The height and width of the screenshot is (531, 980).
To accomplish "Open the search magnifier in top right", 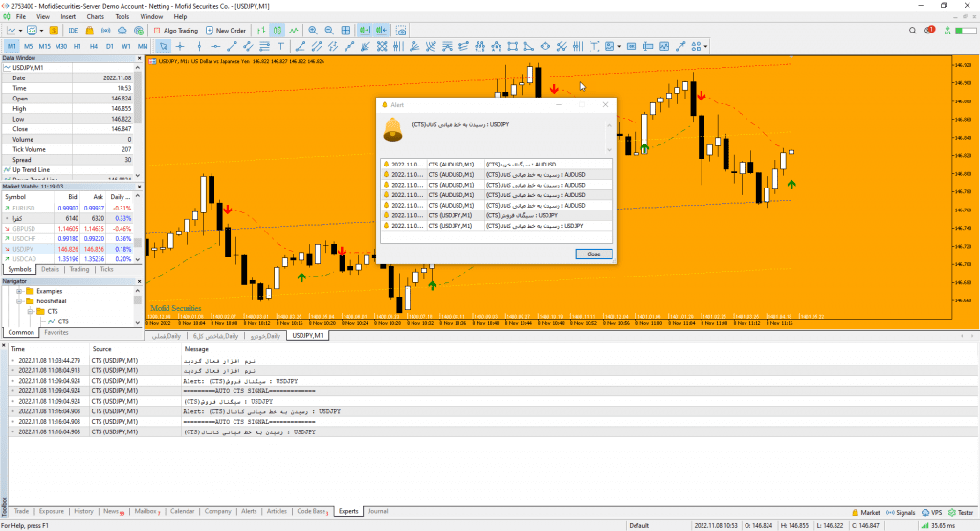I will (912, 30).
